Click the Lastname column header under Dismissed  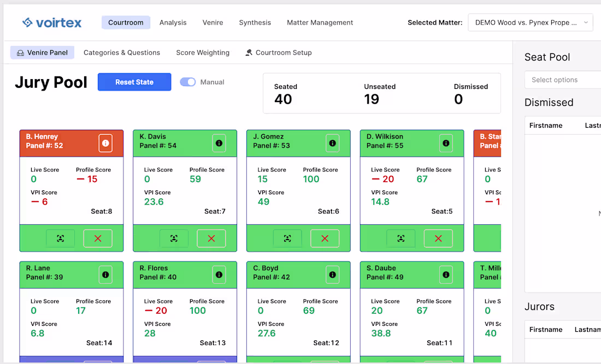(x=593, y=125)
